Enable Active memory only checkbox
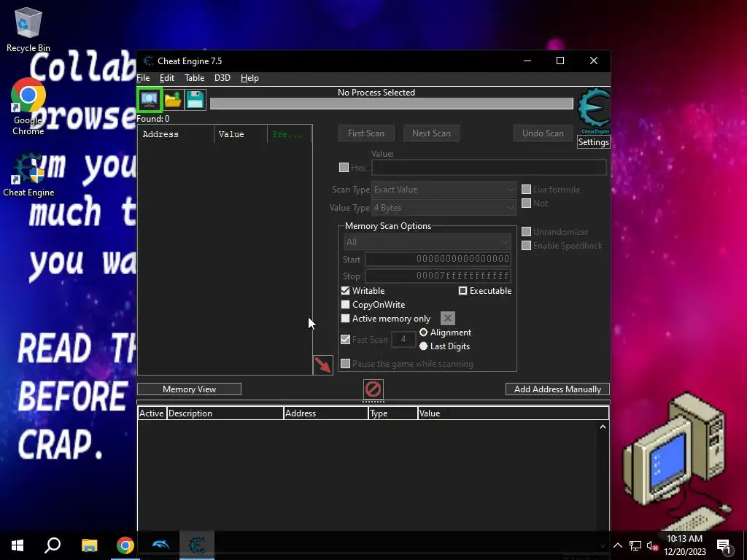747x560 pixels. tap(345, 318)
